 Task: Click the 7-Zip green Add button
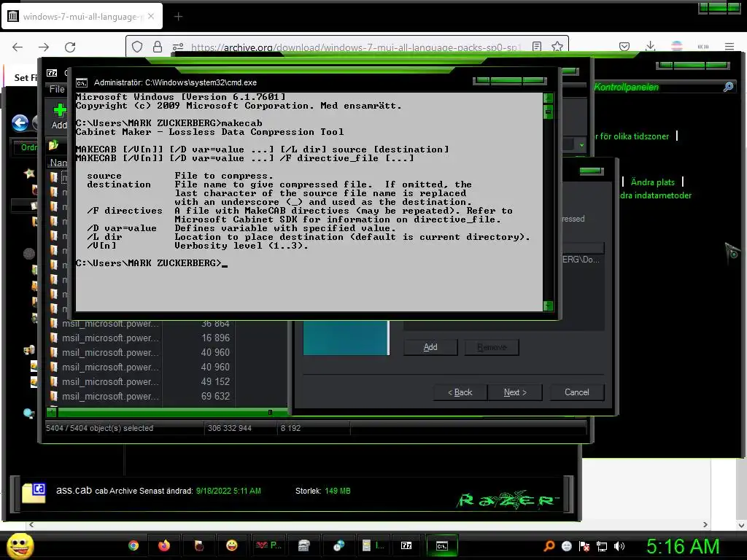pos(59,116)
